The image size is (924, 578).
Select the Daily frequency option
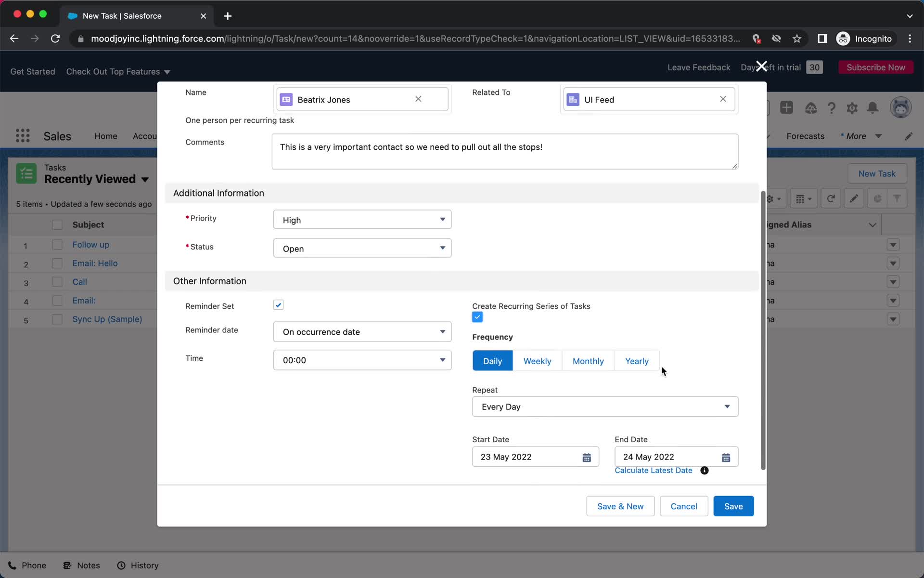[x=492, y=361]
